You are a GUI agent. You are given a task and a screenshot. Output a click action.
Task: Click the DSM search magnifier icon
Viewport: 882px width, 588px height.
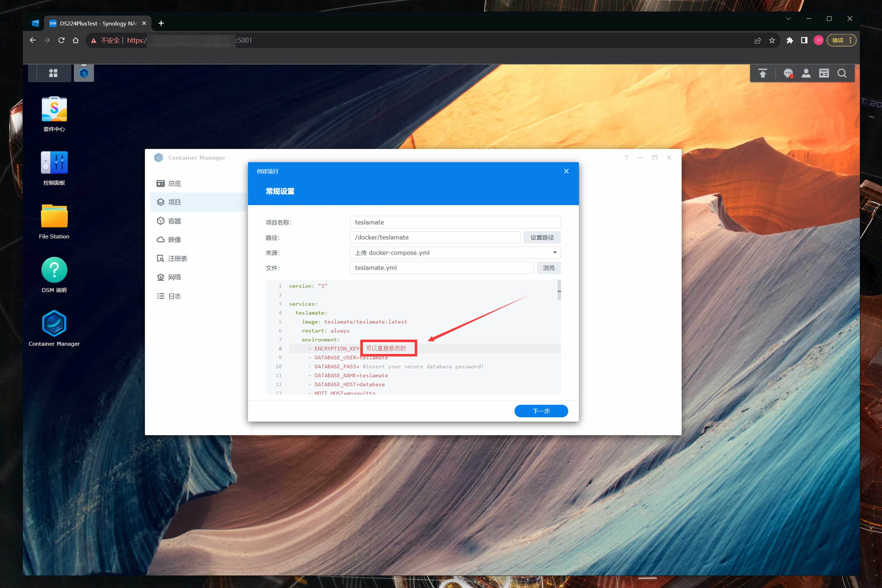point(842,73)
